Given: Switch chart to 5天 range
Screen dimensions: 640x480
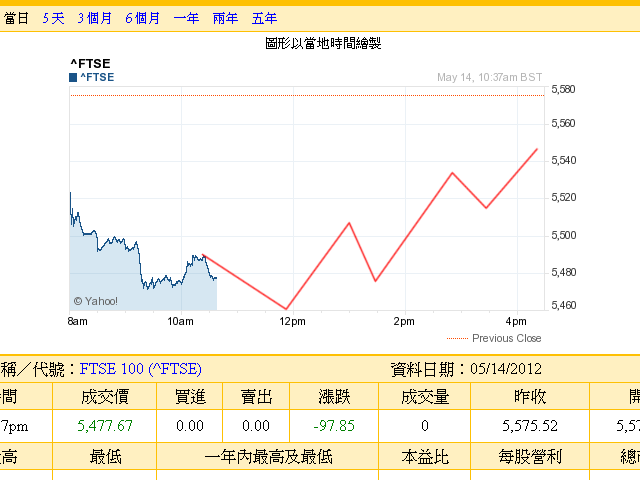Looking at the screenshot, I should point(53,18).
